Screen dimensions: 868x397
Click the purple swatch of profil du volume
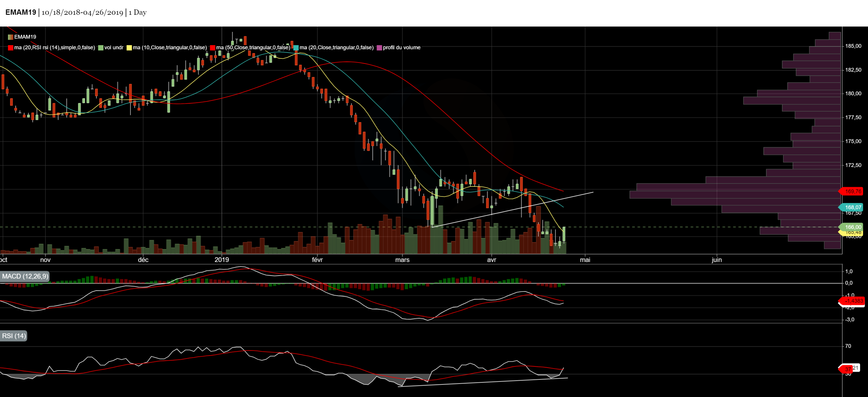(x=379, y=48)
